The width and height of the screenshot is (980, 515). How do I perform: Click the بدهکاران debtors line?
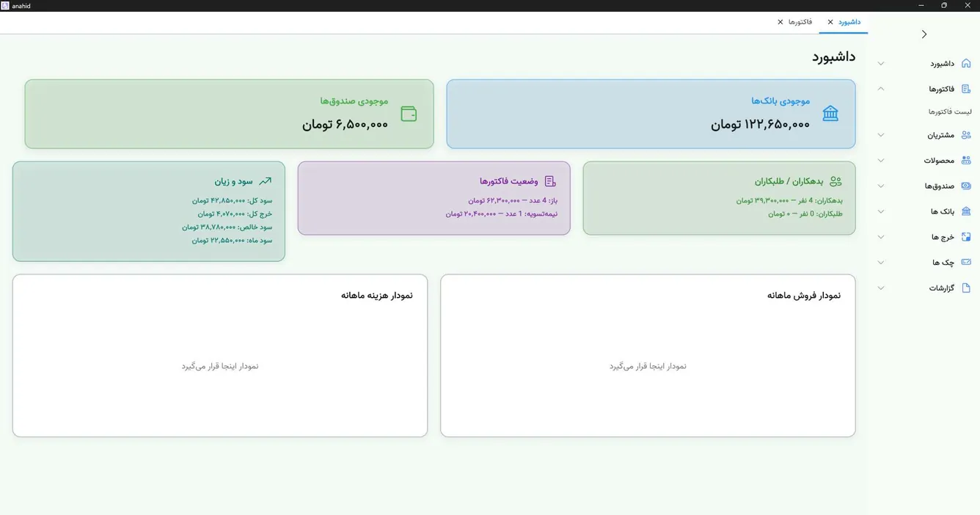pos(790,200)
